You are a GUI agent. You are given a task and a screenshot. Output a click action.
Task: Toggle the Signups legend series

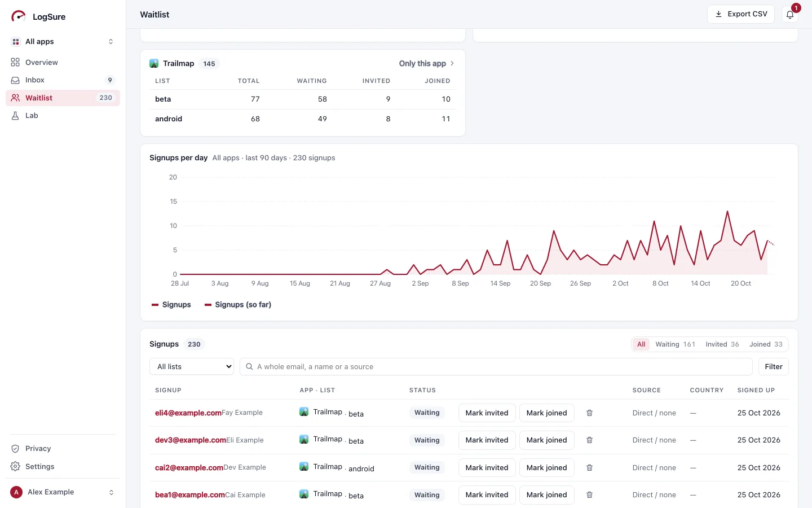tap(171, 305)
